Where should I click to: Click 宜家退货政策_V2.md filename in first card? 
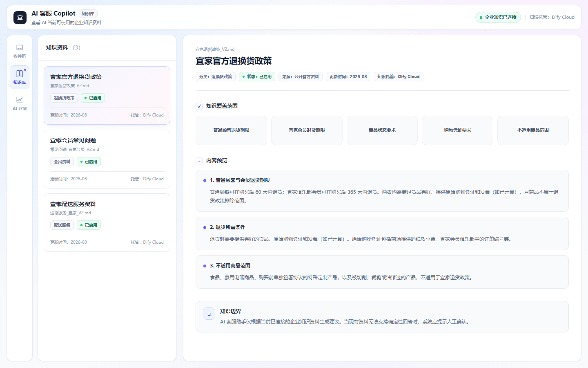tap(69, 86)
